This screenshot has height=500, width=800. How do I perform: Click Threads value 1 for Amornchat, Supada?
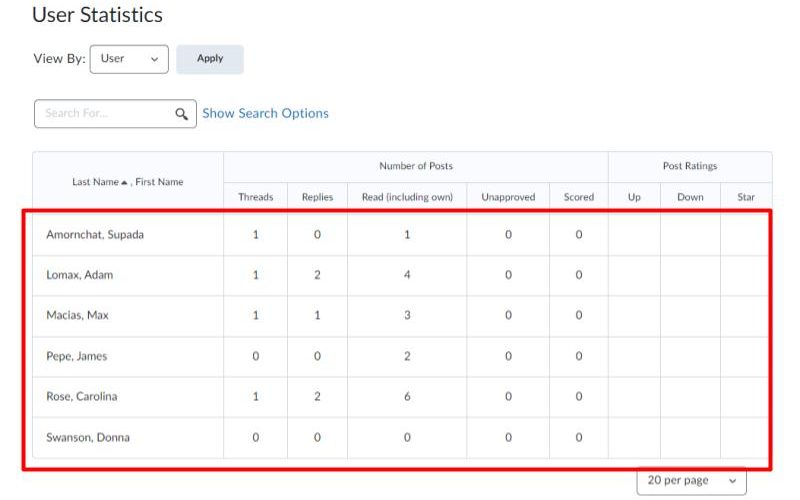(256, 235)
